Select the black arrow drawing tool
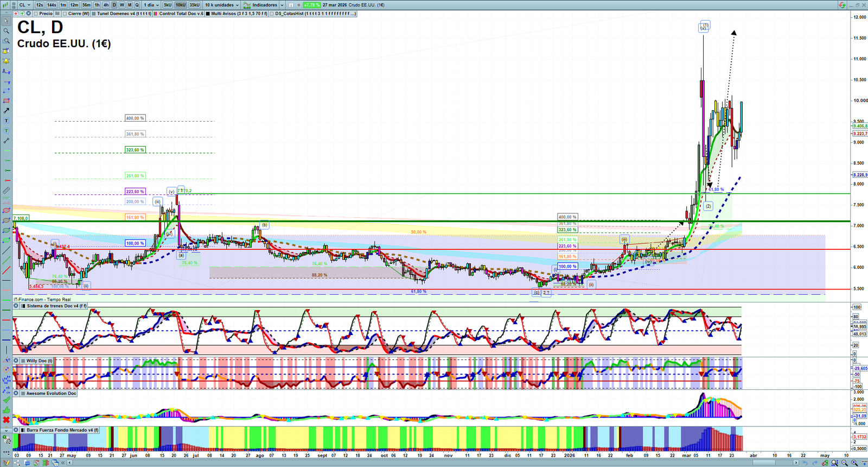The width and height of the screenshot is (868, 467). coord(6,111)
